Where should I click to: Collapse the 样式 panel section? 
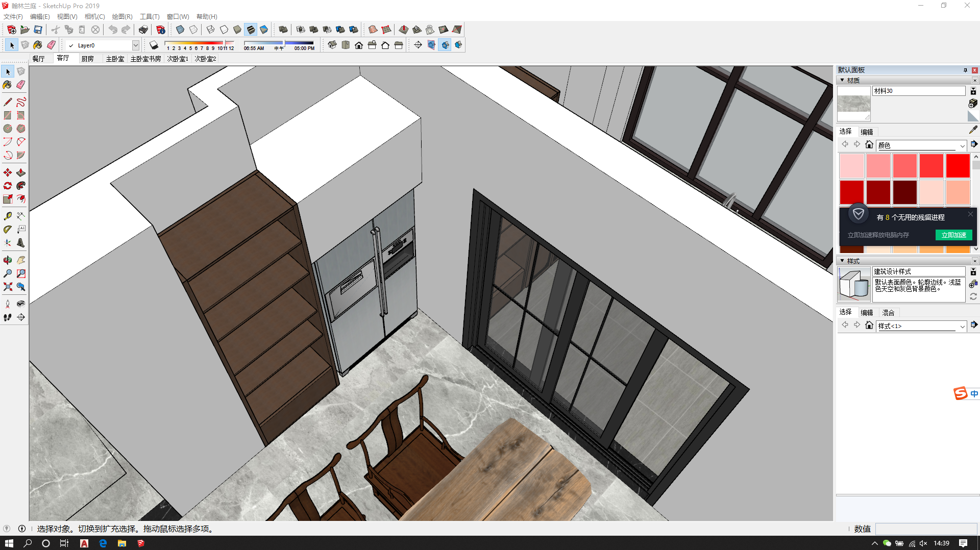[x=842, y=261]
